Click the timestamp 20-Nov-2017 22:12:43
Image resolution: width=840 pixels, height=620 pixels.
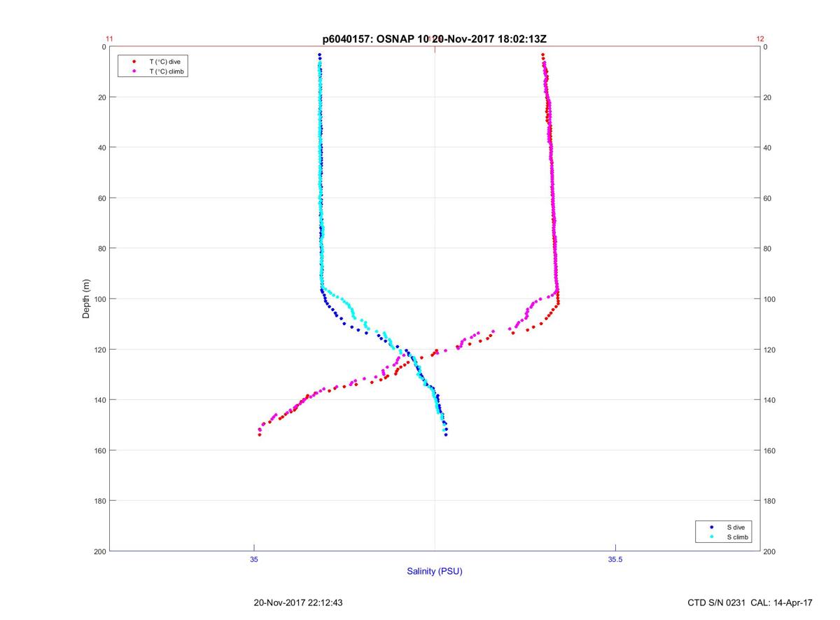[298, 602]
